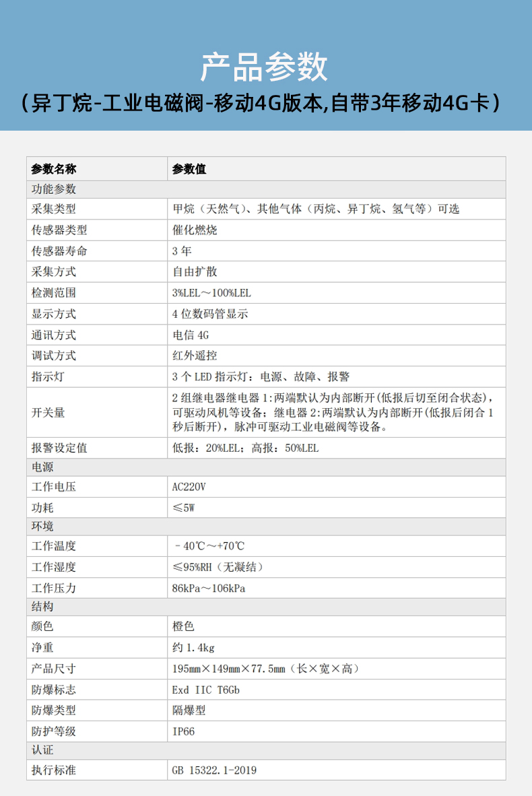This screenshot has width=532, height=796.
Task: Click the subtitle mentioning 异丁烷-工业电磁阀
Action: 265,103
